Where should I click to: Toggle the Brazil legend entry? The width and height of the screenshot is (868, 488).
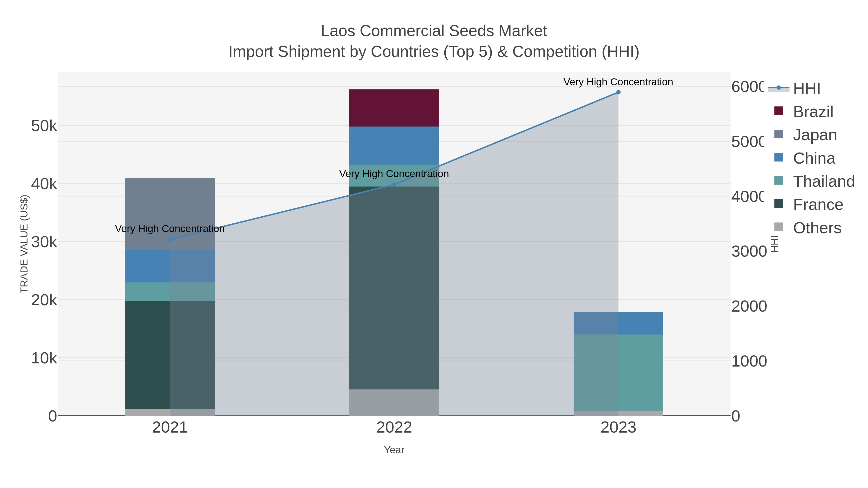click(x=803, y=112)
